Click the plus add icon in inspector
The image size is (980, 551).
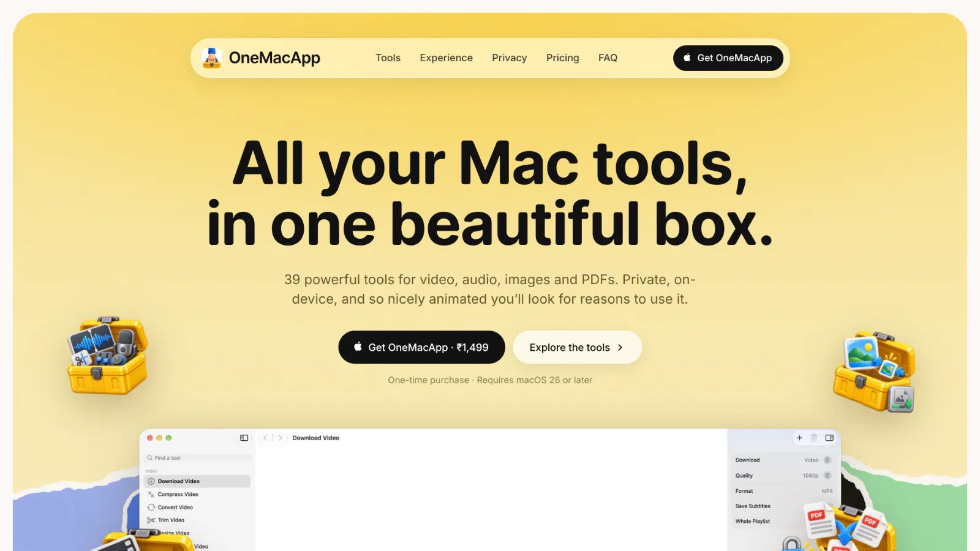pyautogui.click(x=799, y=438)
